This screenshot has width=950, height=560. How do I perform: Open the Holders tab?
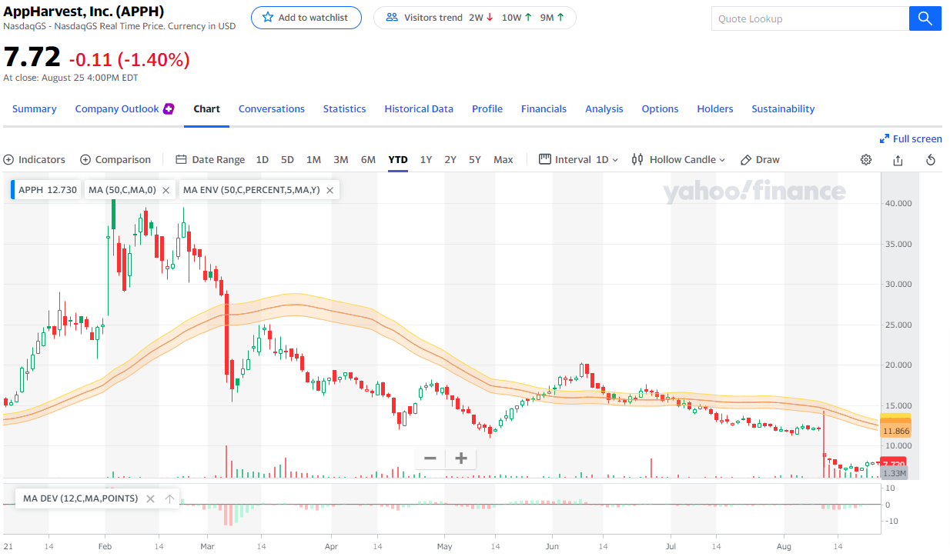point(715,108)
